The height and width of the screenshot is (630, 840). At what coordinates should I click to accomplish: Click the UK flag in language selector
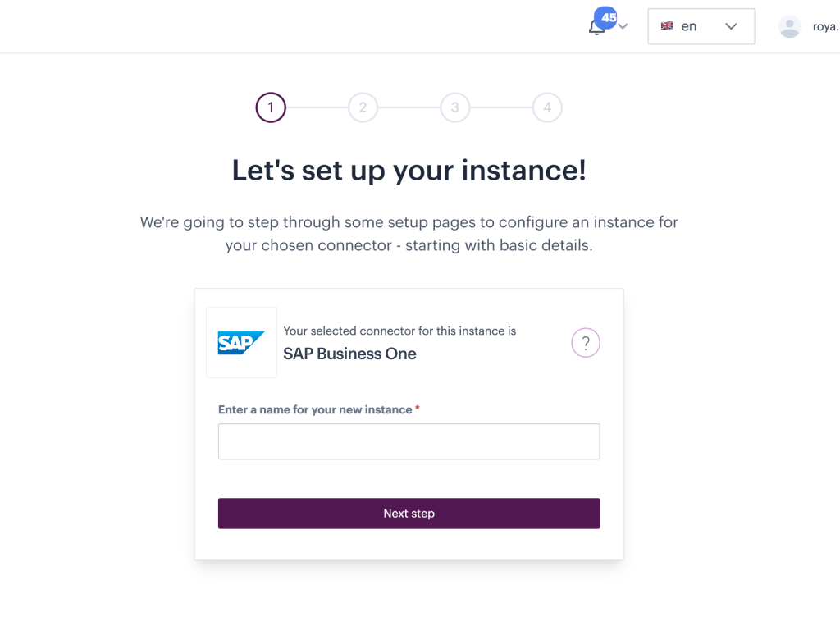pyautogui.click(x=667, y=26)
